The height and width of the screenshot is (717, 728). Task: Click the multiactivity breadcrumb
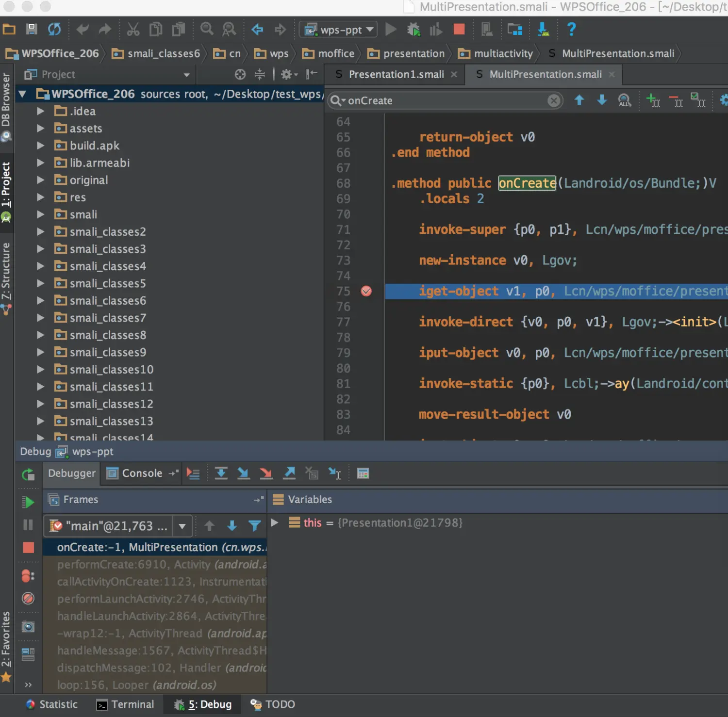pyautogui.click(x=496, y=53)
